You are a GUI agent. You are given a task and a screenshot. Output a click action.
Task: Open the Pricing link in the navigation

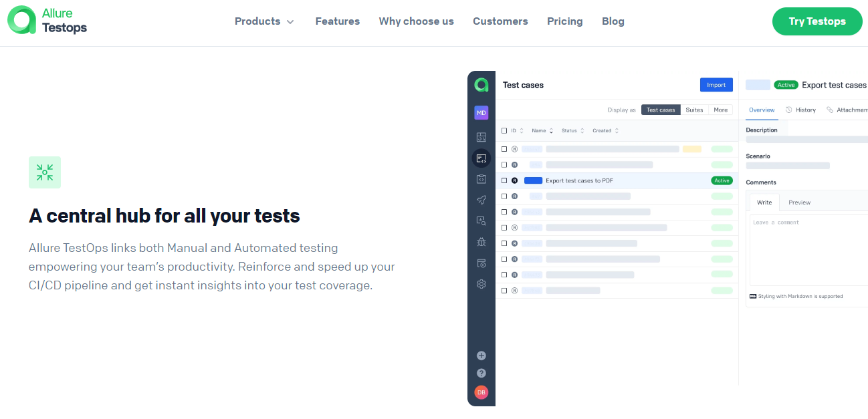click(x=564, y=21)
